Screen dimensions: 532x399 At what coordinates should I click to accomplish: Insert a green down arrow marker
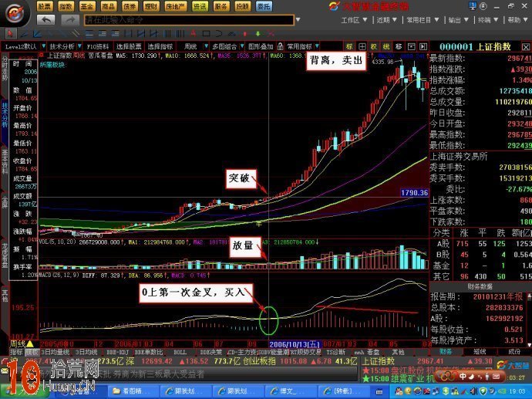[x=258, y=34]
